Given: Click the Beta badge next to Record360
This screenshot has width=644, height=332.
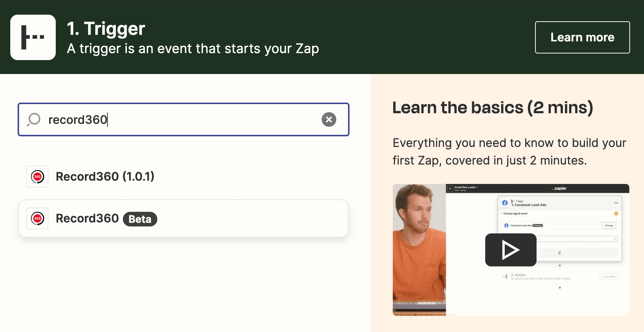Looking at the screenshot, I should (140, 219).
